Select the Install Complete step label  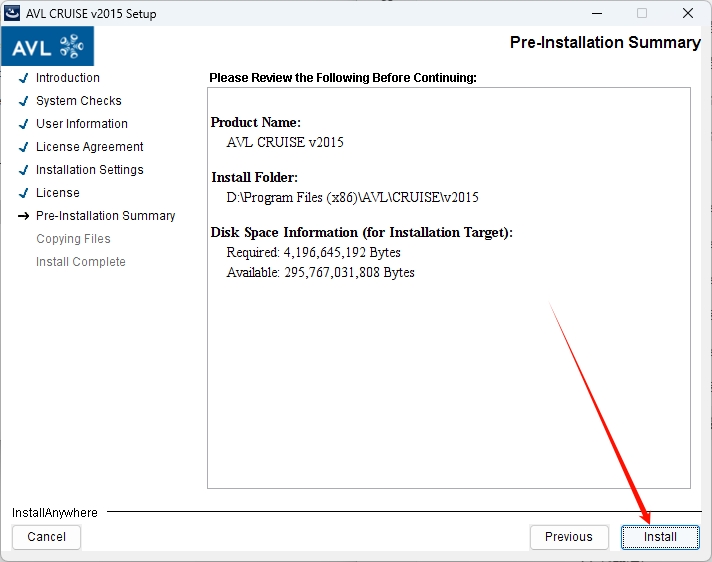pos(81,262)
